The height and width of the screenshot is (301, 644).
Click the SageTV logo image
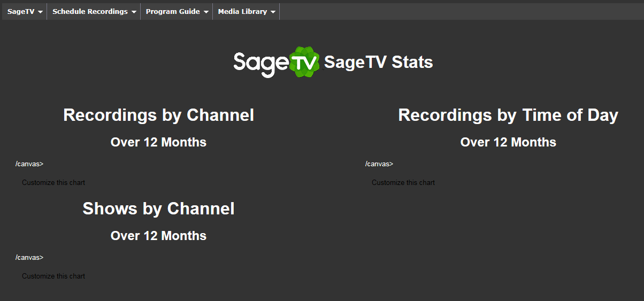click(277, 62)
